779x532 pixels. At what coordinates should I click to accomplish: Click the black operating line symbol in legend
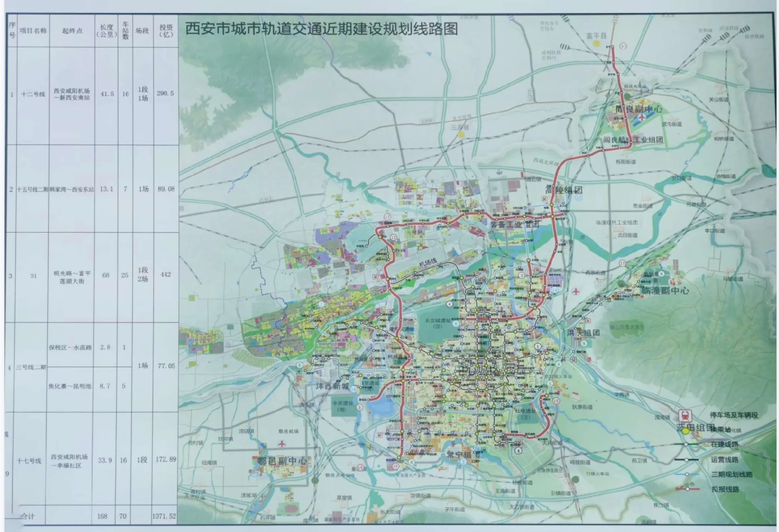pos(687,459)
